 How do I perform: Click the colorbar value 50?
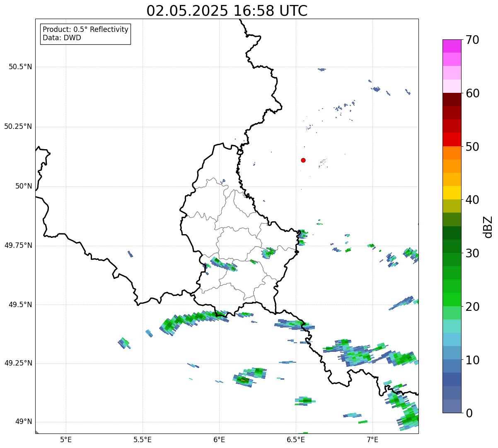472,147
